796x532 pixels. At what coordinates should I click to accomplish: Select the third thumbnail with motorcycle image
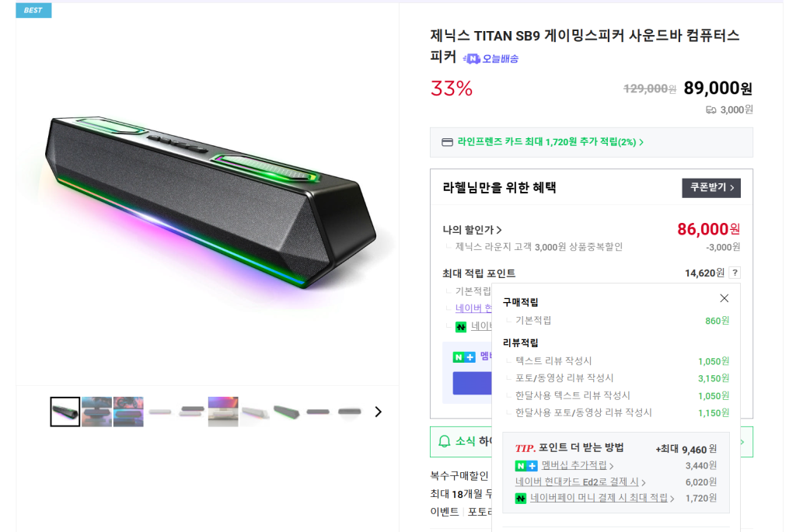(128, 412)
